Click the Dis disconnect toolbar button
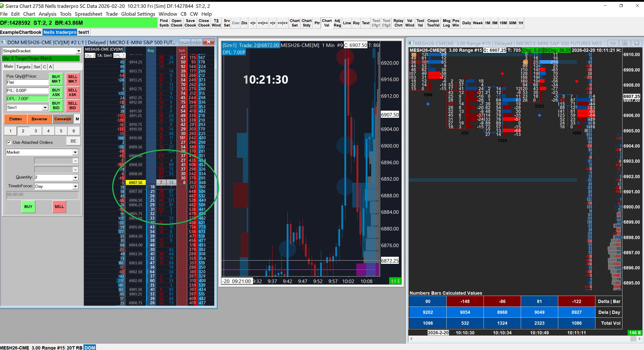This screenshot has height=350, width=644. click(244, 23)
